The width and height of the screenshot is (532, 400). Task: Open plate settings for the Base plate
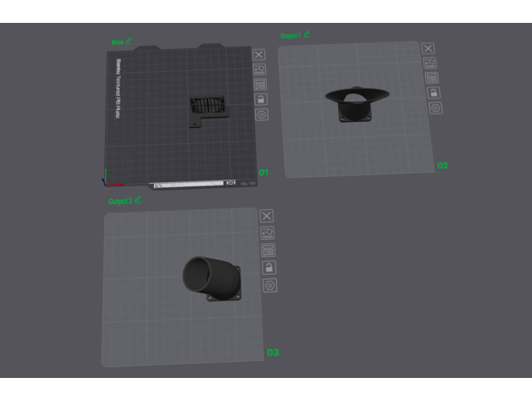click(x=261, y=114)
